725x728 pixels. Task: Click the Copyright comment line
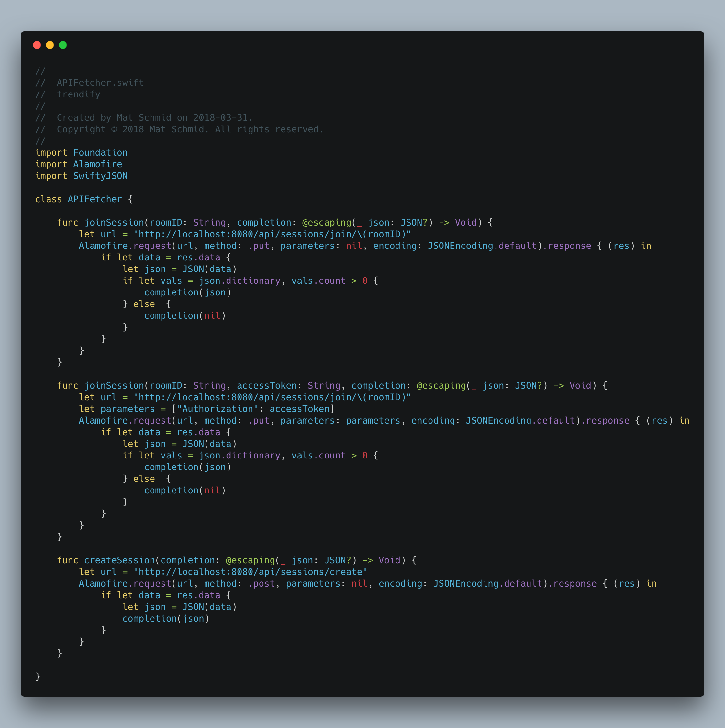(190, 129)
